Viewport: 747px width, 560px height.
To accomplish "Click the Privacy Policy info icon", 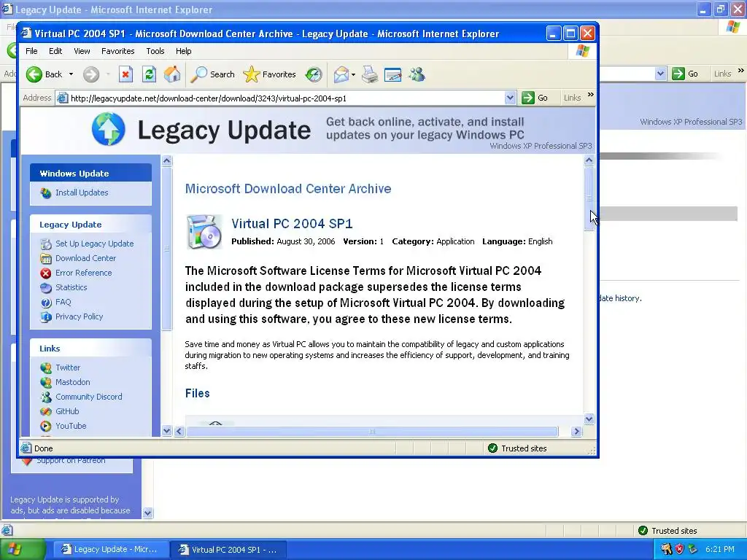I will [46, 316].
